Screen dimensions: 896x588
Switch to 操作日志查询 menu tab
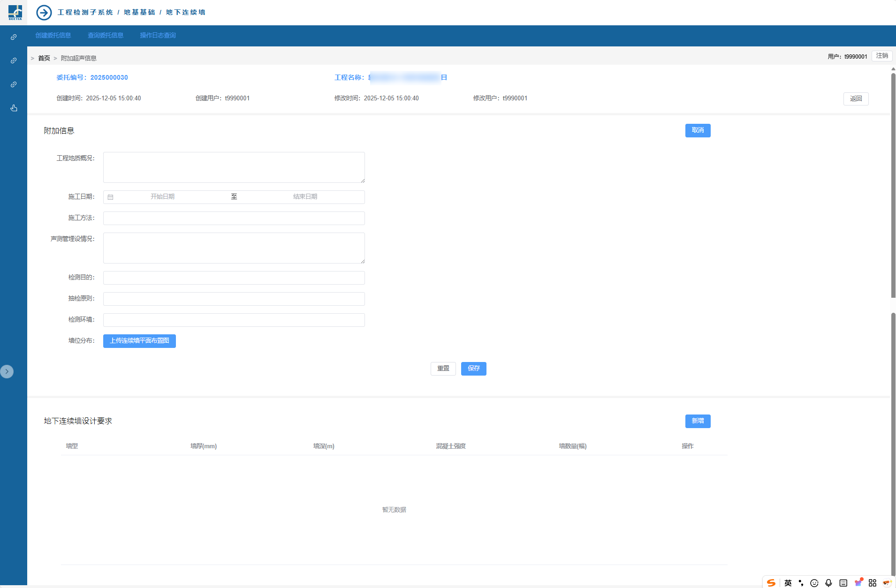coord(158,36)
